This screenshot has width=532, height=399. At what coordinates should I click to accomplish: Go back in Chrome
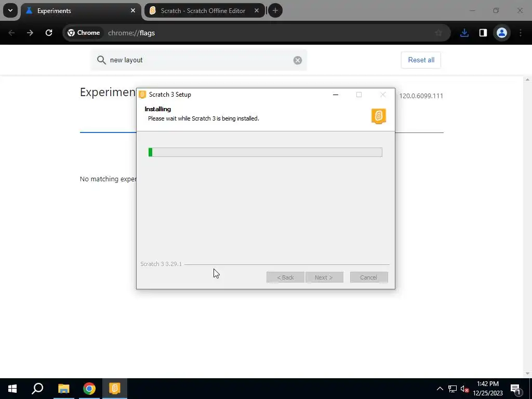click(11, 33)
